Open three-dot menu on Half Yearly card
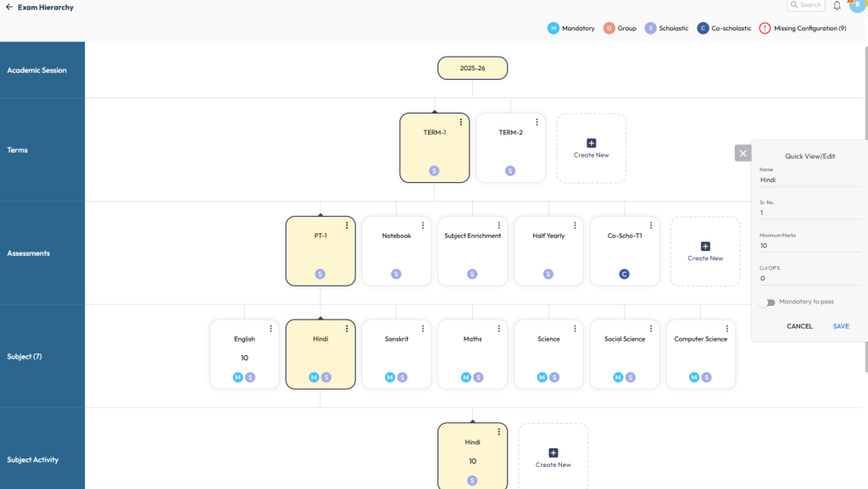868x489 pixels. [575, 225]
